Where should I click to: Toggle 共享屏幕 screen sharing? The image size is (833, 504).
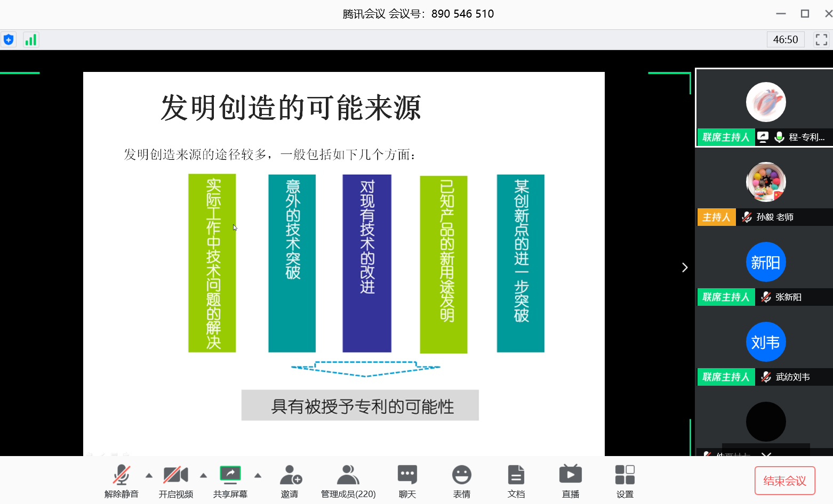(x=230, y=481)
